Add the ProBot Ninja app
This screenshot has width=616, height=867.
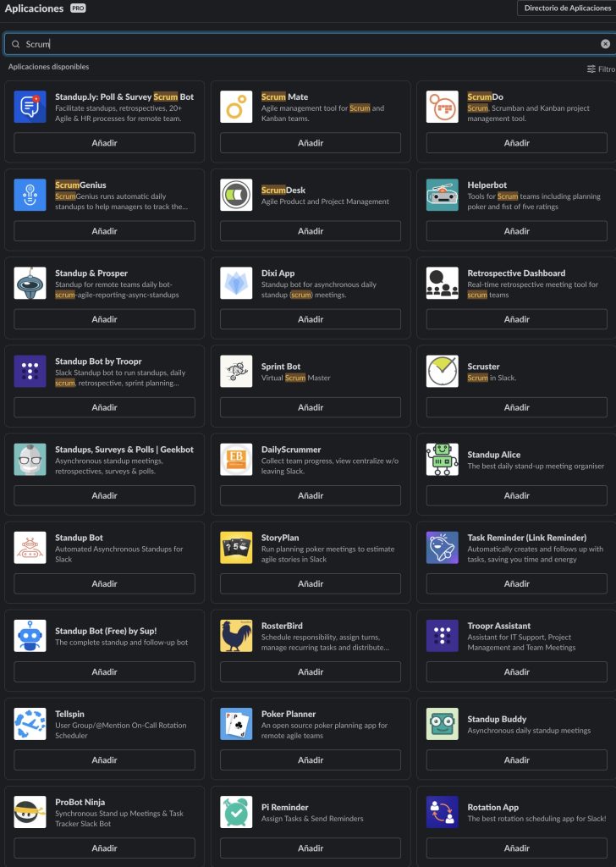(x=104, y=848)
